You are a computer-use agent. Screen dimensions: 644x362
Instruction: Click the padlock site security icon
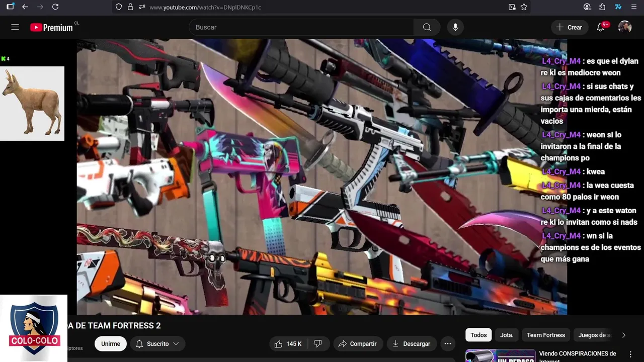pos(131,7)
